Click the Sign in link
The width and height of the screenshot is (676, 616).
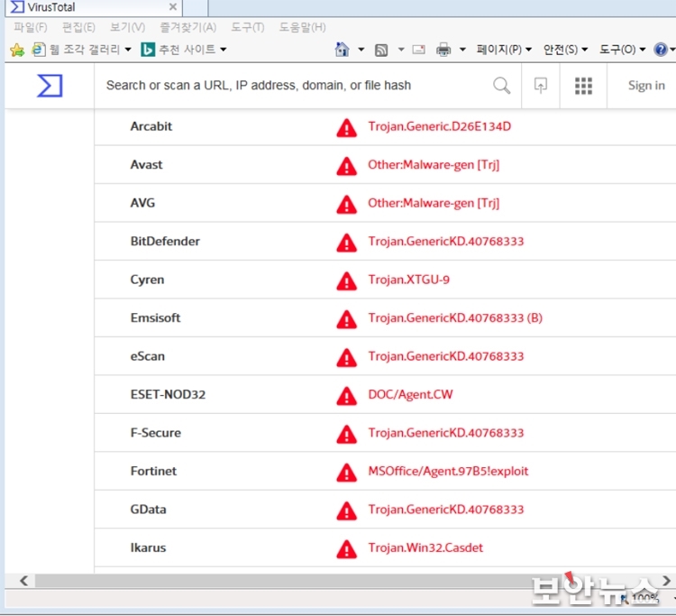[646, 86]
